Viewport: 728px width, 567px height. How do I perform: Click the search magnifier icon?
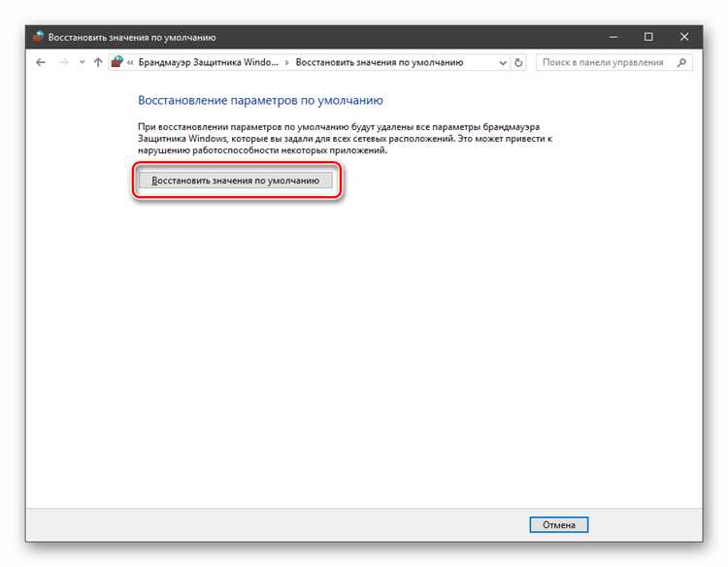(681, 62)
